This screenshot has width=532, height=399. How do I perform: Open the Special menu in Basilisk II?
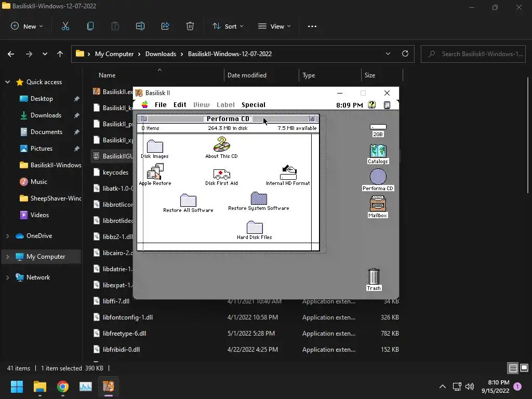click(254, 104)
